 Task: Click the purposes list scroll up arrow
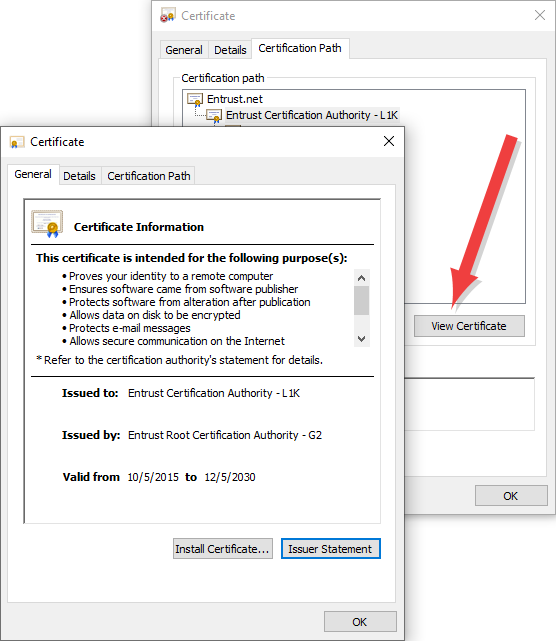361,278
